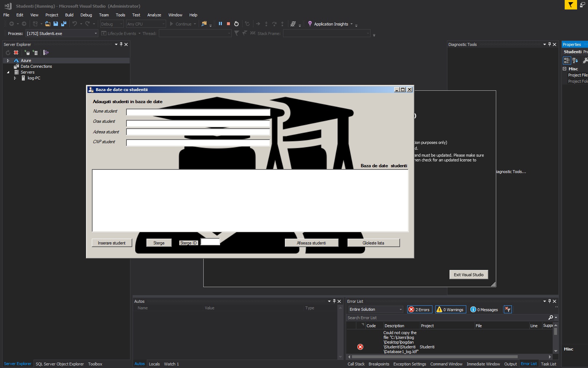Viewport: 588px width, 368px height.
Task: Open Error List window options dropdown
Action: [545, 301]
